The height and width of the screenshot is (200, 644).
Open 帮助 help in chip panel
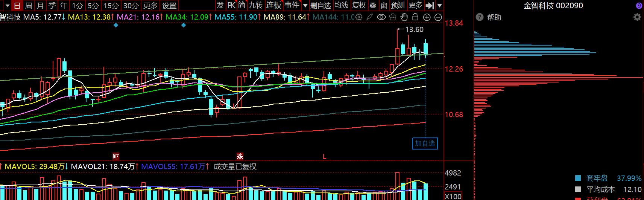494,17
